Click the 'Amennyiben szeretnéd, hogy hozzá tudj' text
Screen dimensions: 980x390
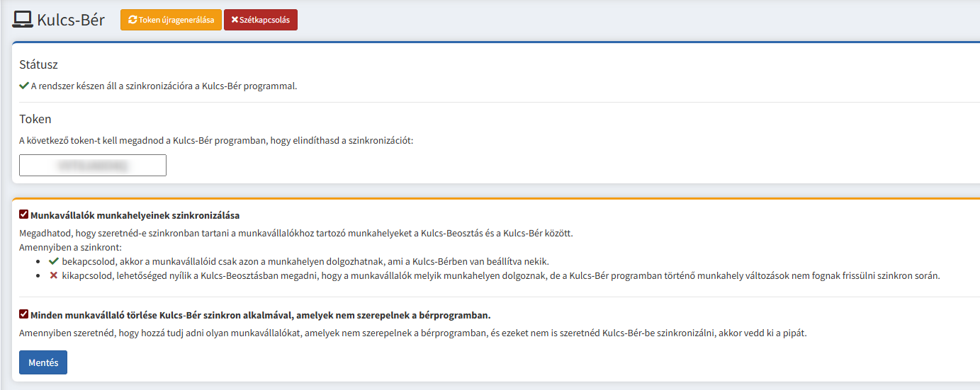click(413, 333)
